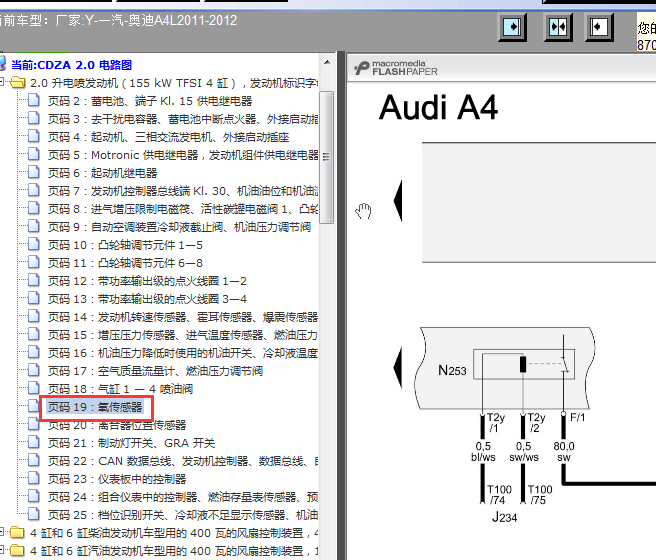
Task: Open 页码 10：凸轮轴调节元件 1—5
Action: (125, 245)
